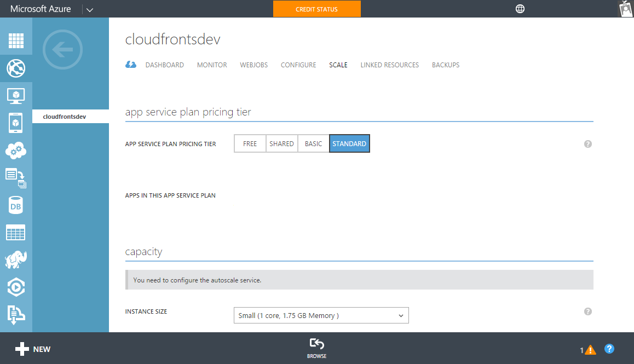
Task: Open Cloud Services gear-cloud icon
Action: pyautogui.click(x=16, y=151)
